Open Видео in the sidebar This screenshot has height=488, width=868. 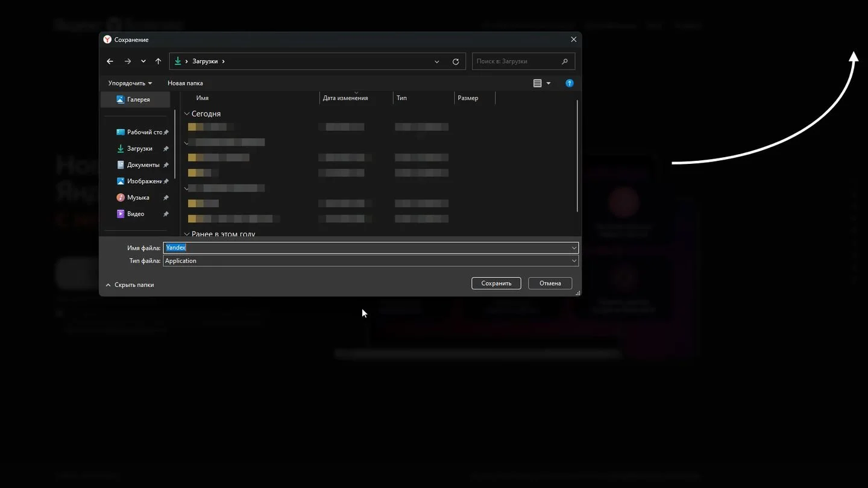pos(130,213)
